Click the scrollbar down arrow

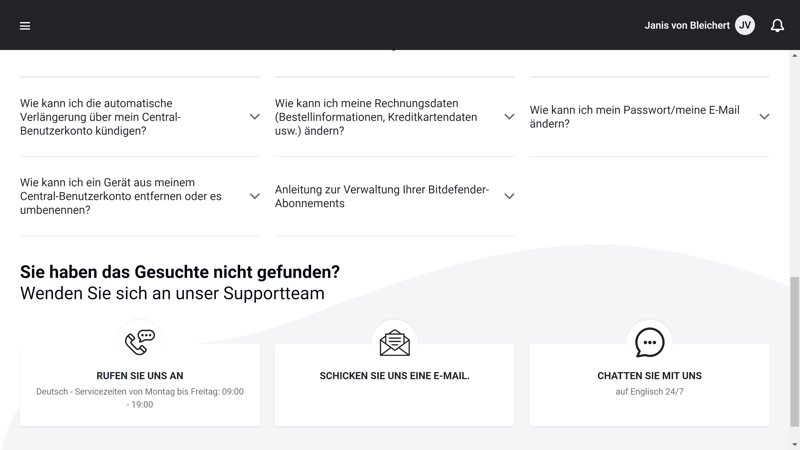[x=795, y=444]
